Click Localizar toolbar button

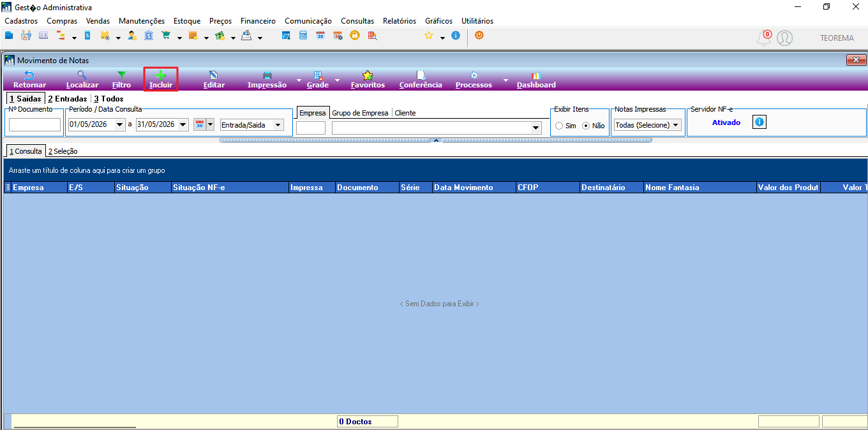click(x=82, y=80)
